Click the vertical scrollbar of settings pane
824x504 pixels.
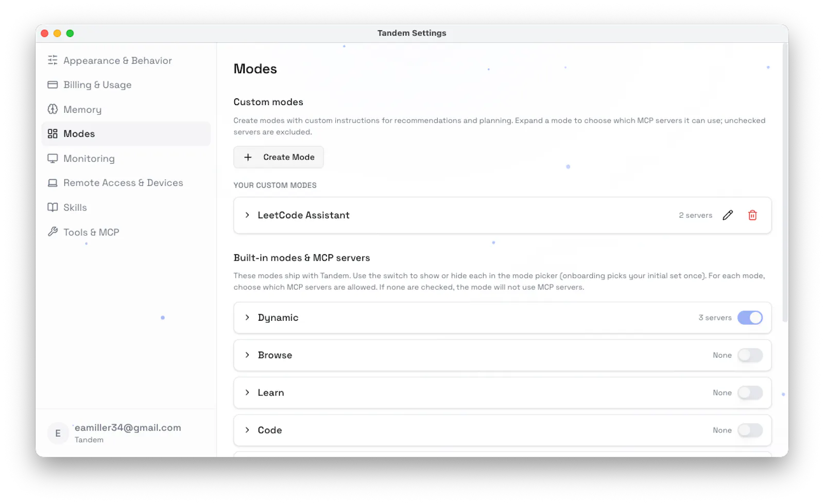(x=785, y=183)
